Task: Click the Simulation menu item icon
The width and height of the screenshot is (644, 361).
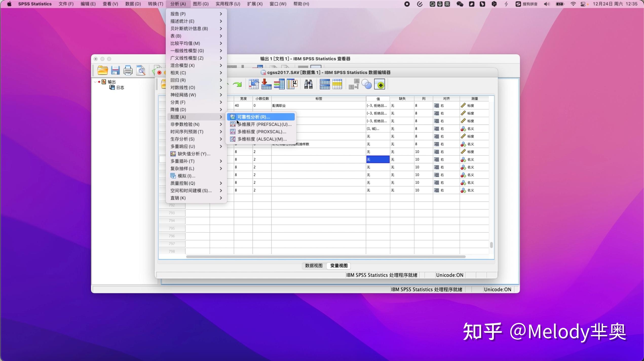Action: point(173,176)
